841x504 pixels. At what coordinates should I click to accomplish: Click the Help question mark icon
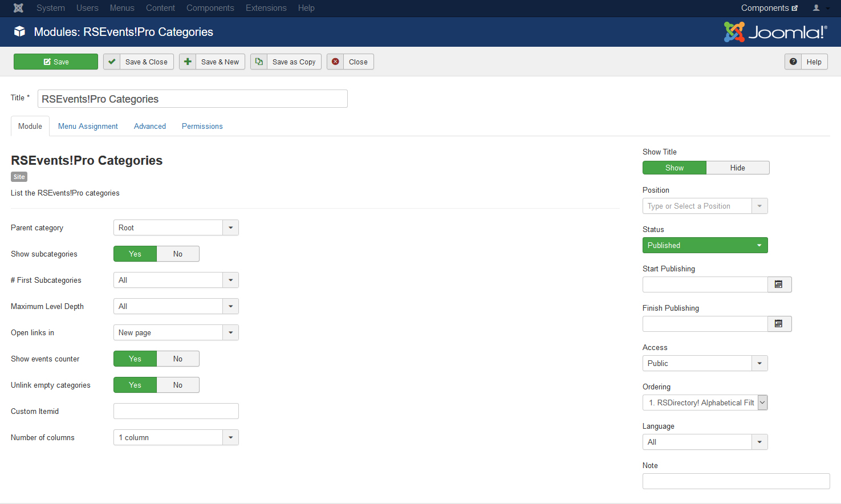[x=793, y=62]
